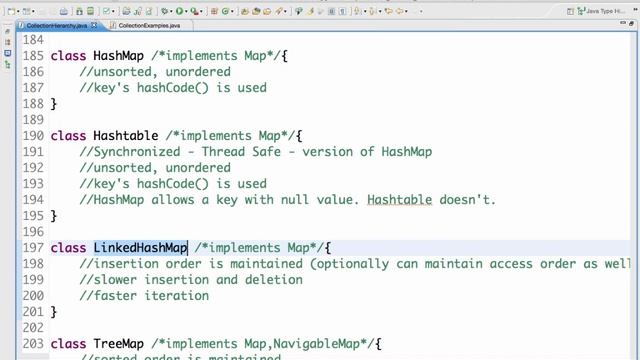Open the Previous Annotation dropdown arrow
640x360 pixels.
[x=380, y=11]
